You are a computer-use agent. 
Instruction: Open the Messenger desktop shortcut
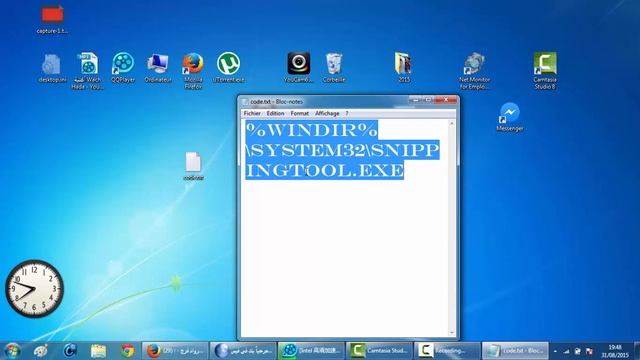point(509,118)
